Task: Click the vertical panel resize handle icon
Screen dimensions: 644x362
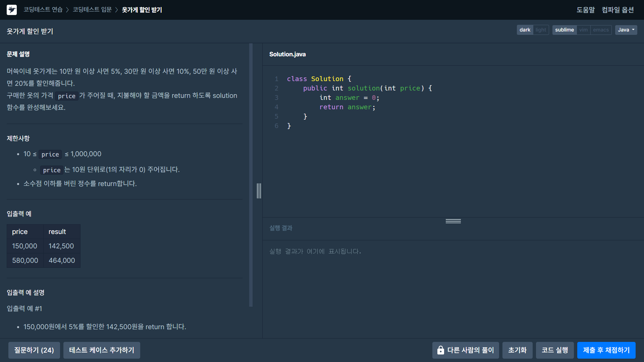Action: click(x=259, y=191)
